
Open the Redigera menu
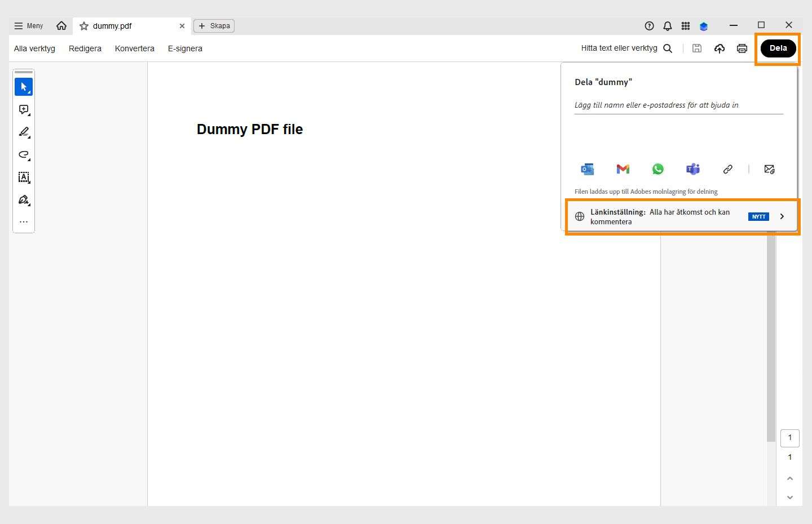85,48
